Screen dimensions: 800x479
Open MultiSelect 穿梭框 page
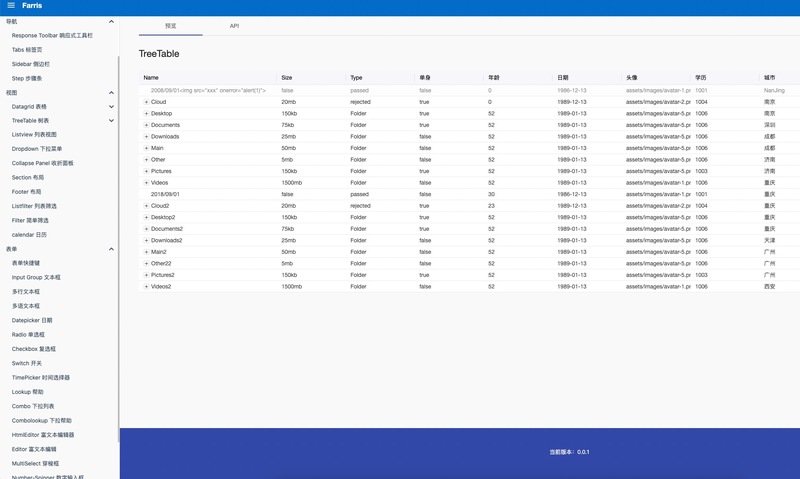pyautogui.click(x=35, y=463)
